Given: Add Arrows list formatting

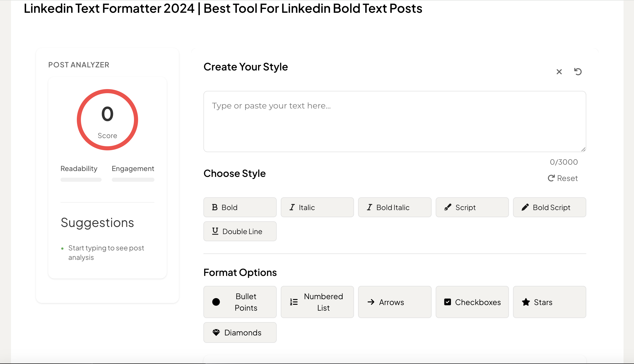Looking at the screenshot, I should [395, 302].
